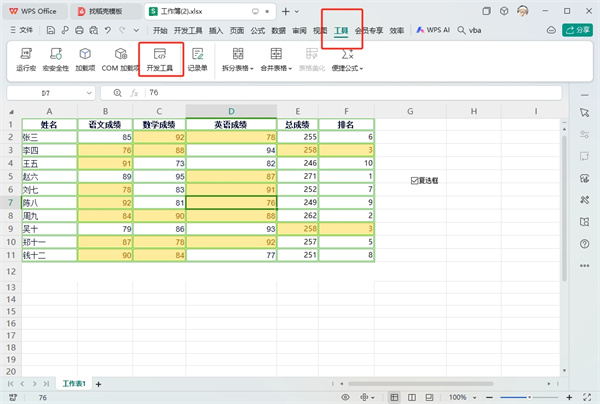This screenshot has width=600, height=404.
Task: Click the 分享 share button
Action: pos(578,31)
